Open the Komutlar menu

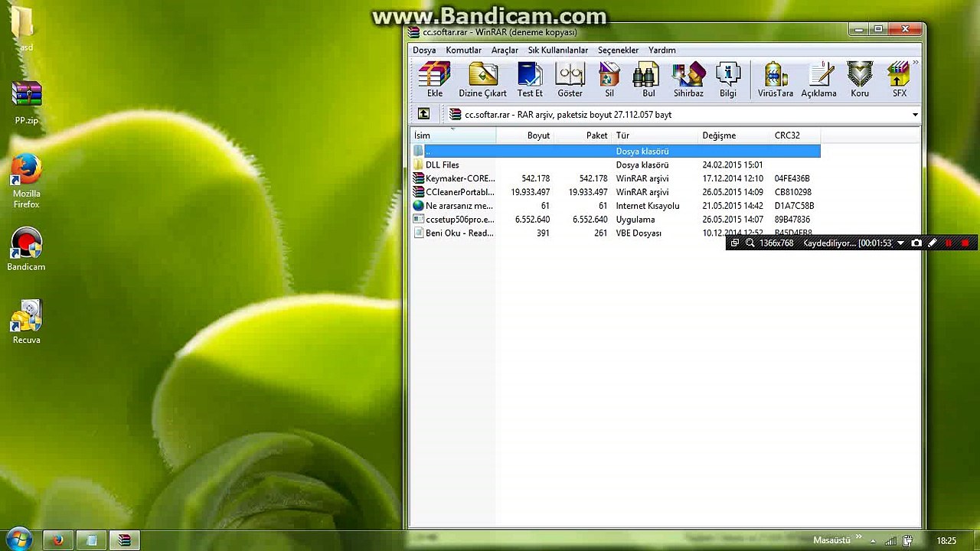point(464,51)
